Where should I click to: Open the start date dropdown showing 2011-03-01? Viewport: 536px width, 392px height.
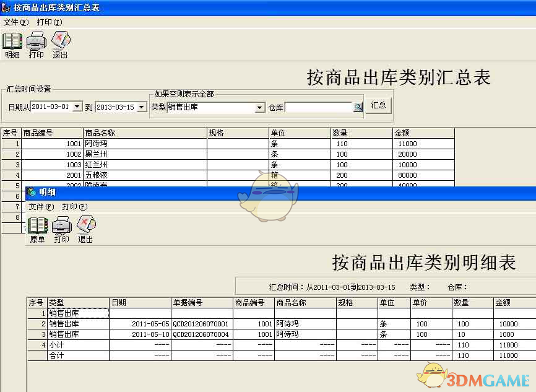[79, 107]
